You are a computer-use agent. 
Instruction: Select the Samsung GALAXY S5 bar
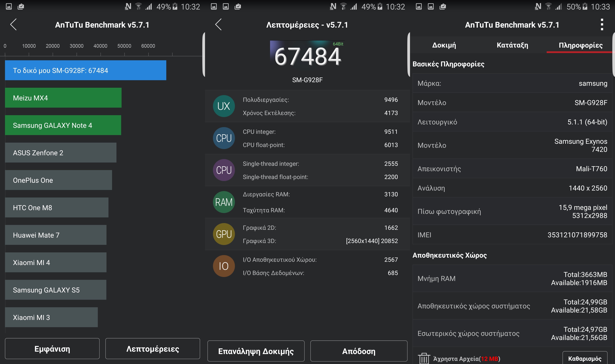(56, 290)
